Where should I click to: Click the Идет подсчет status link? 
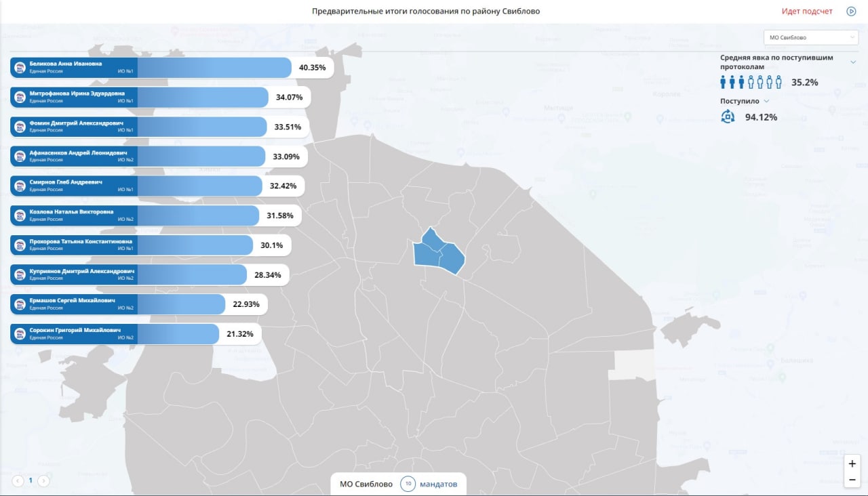pos(807,12)
